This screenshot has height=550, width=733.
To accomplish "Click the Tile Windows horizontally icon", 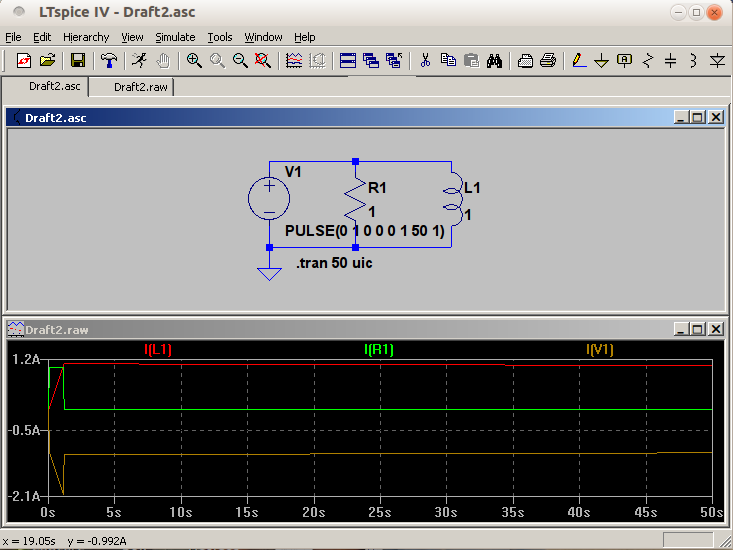I will click(x=348, y=60).
